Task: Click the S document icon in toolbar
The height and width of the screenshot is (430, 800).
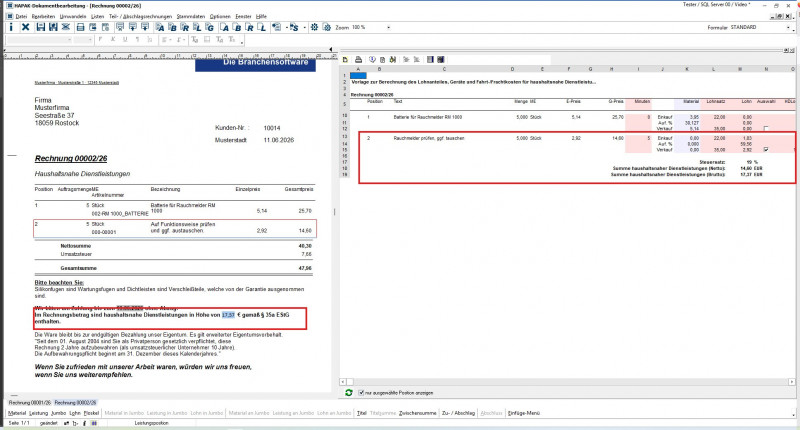Action: (294, 27)
